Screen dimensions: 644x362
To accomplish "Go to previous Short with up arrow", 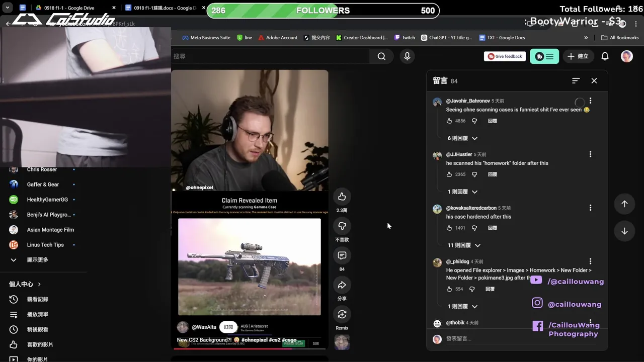I will [x=624, y=204].
